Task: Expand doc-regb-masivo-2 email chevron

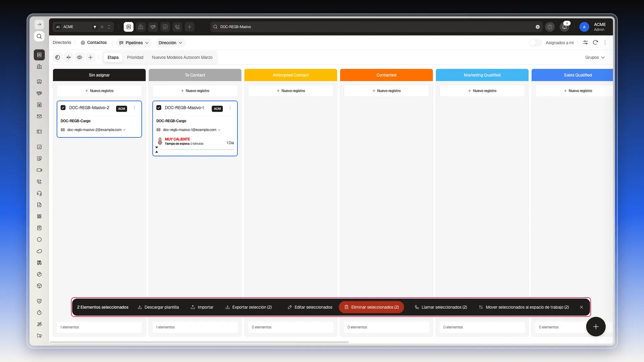Action: coord(124,130)
